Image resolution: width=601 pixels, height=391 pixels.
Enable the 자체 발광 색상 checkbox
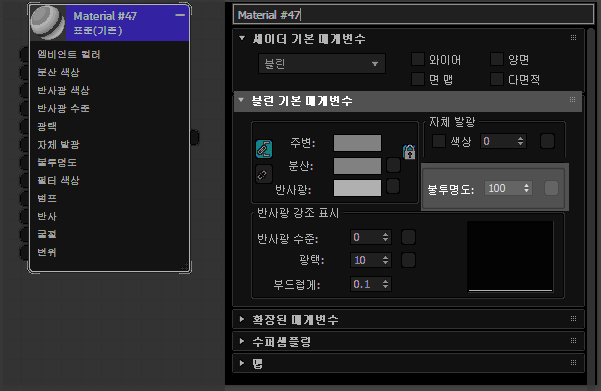point(438,141)
